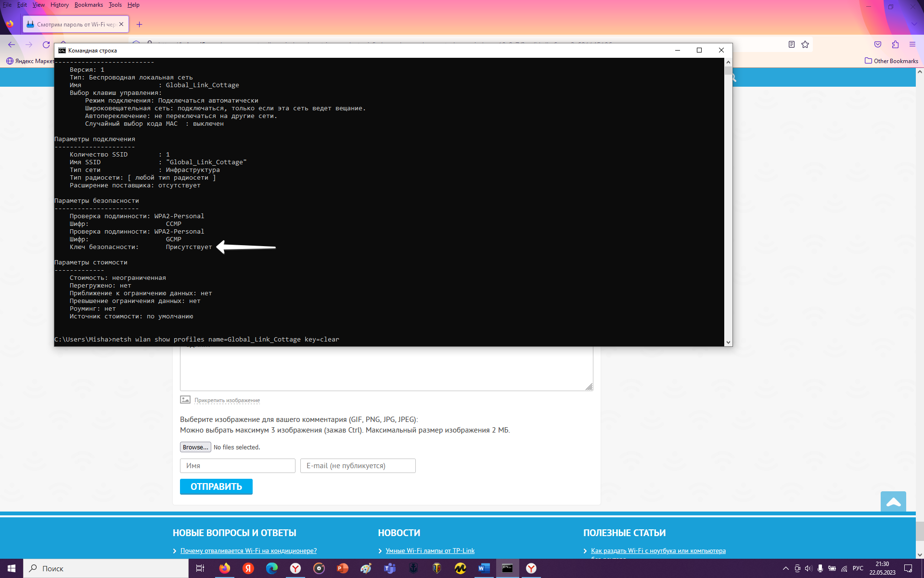
Task: Go back in Firefox history
Action: point(12,44)
